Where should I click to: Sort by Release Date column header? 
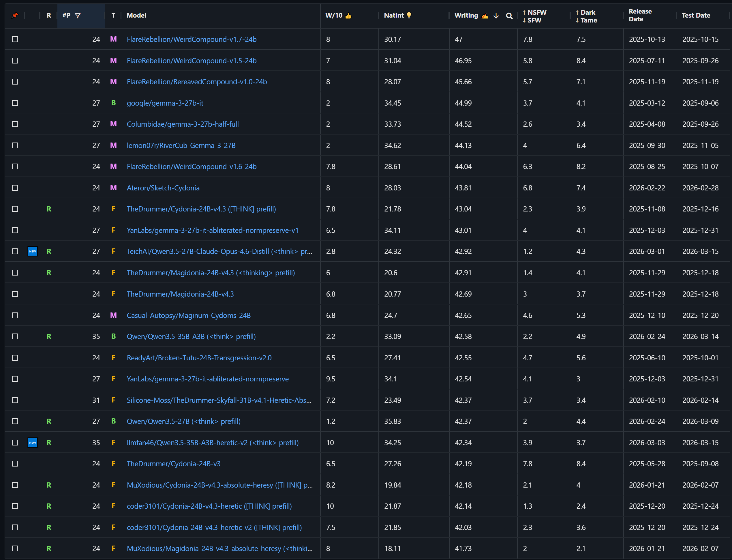click(x=640, y=15)
